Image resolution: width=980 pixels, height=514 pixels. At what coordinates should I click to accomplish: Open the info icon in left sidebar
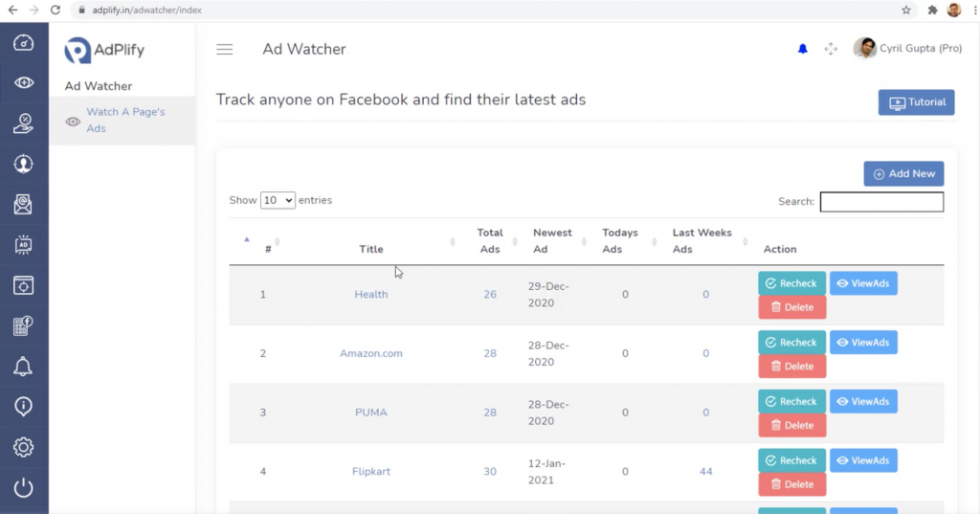pos(24,407)
